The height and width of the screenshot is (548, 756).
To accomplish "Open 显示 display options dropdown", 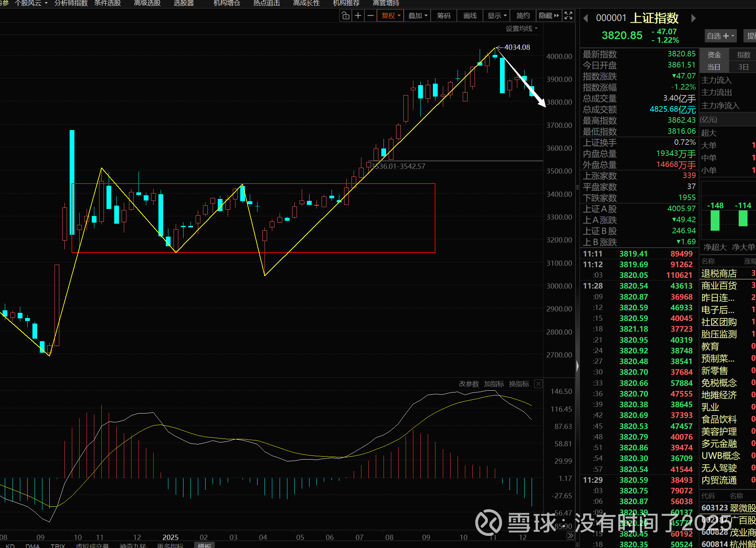I will pos(497,16).
